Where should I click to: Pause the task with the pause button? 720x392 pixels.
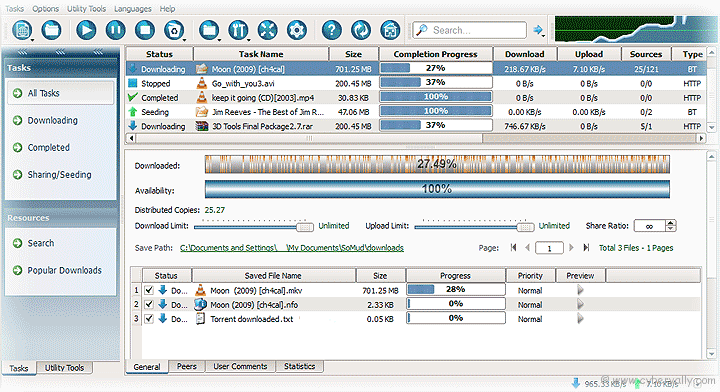[115, 30]
